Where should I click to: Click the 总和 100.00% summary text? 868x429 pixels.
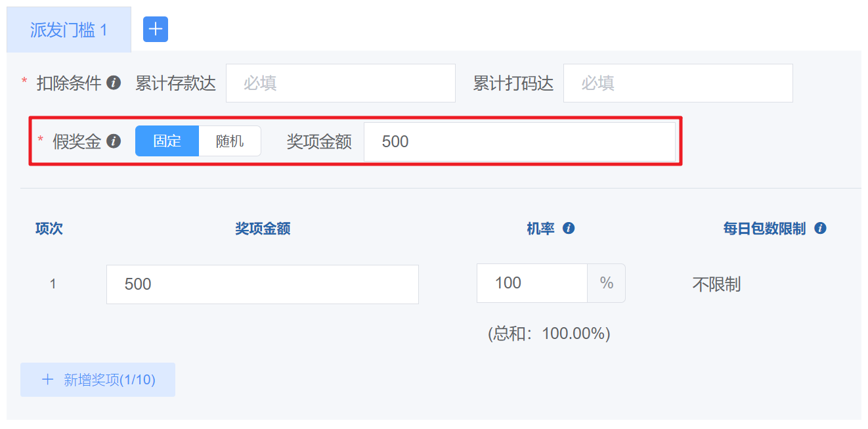point(549,334)
